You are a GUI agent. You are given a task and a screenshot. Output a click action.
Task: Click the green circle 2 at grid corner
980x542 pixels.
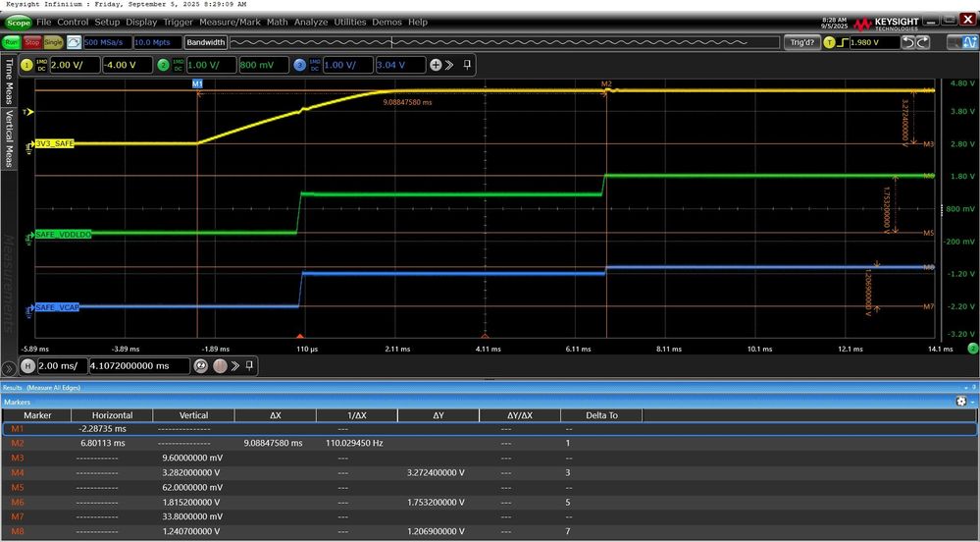coord(972,348)
